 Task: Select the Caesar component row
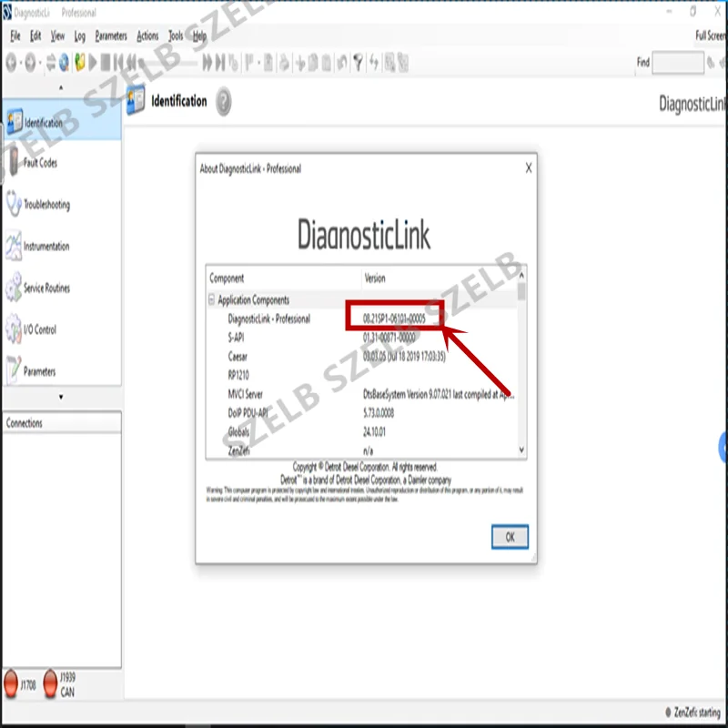click(x=361, y=357)
